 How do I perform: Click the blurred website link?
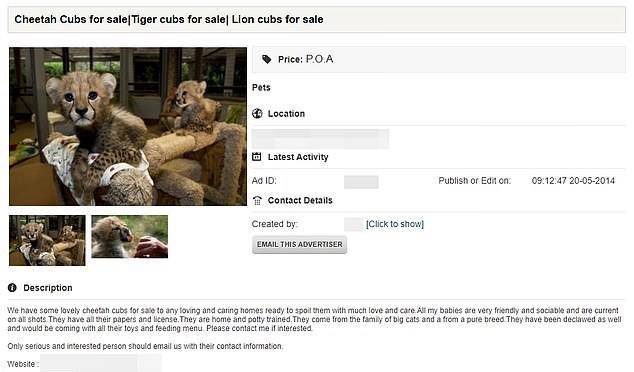click(x=101, y=364)
